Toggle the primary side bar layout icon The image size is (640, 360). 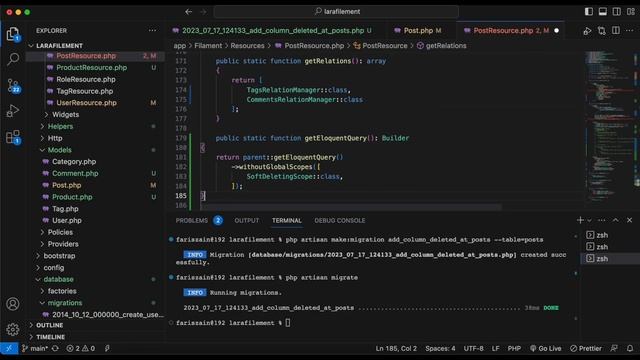point(589,11)
